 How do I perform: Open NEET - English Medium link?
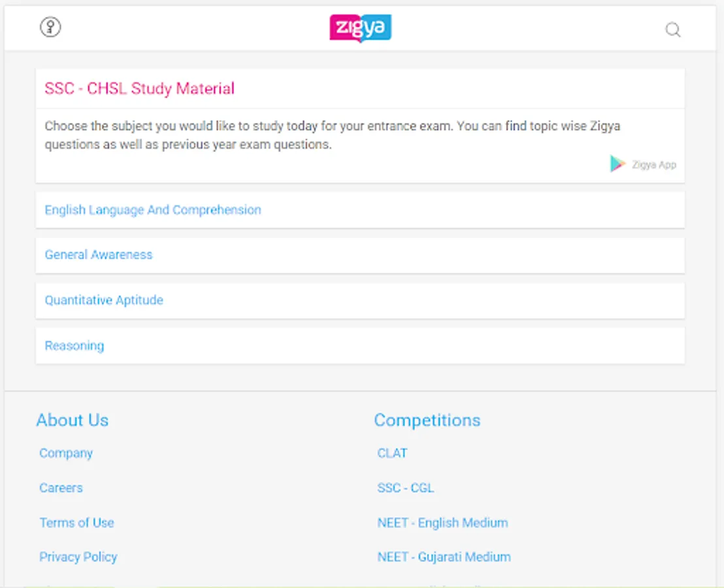tap(442, 523)
